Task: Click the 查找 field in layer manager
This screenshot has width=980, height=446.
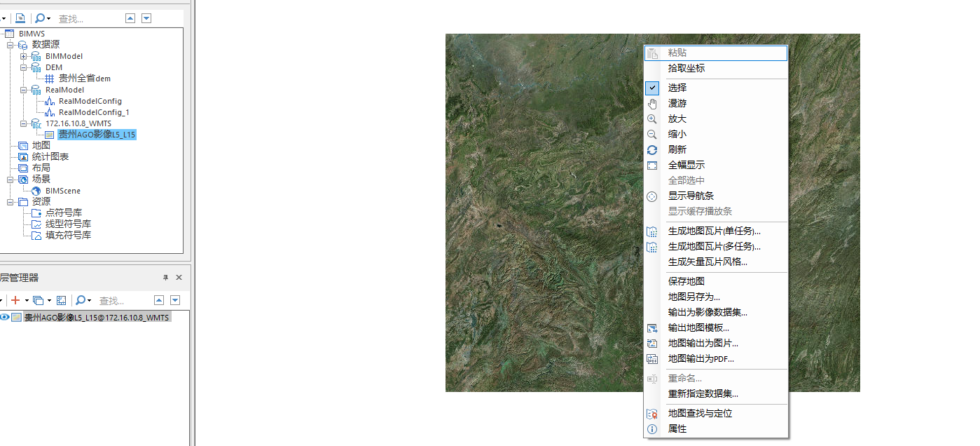Action: click(x=123, y=301)
